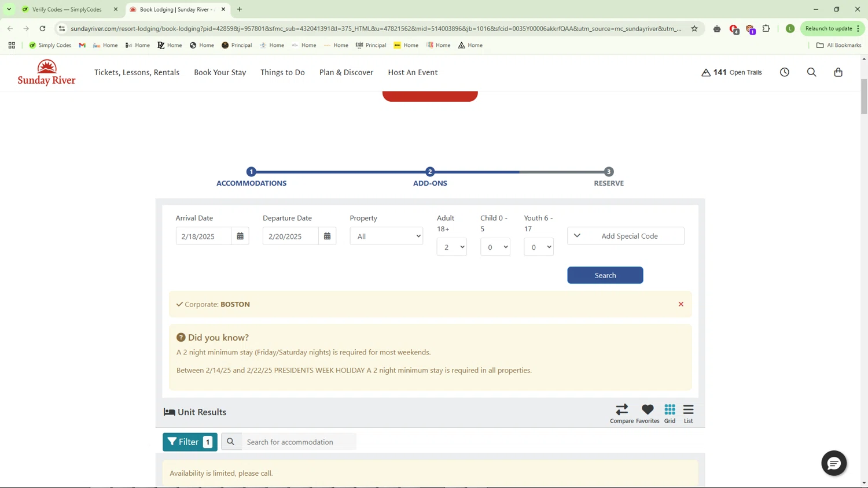Open the Book Your Stay menu

click(220, 72)
